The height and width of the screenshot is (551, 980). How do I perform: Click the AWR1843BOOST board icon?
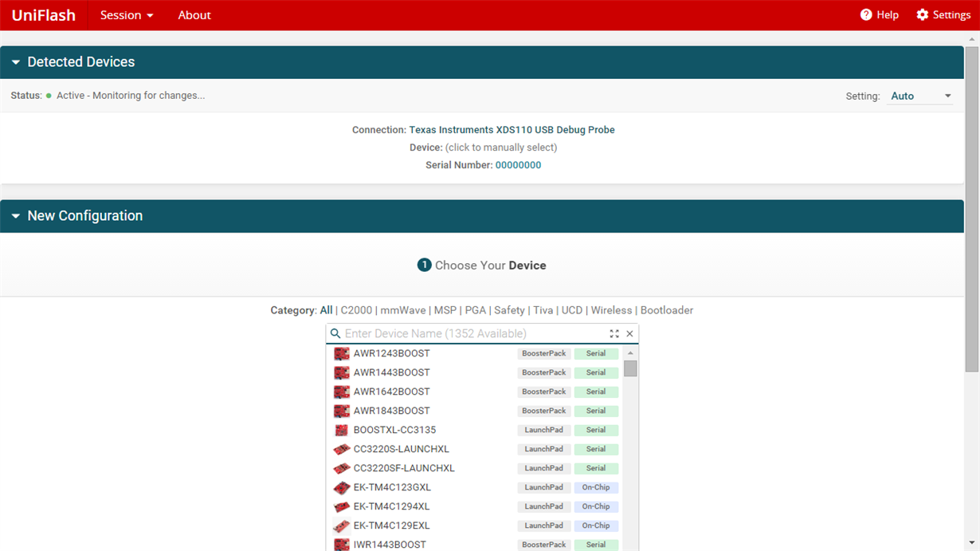(342, 411)
